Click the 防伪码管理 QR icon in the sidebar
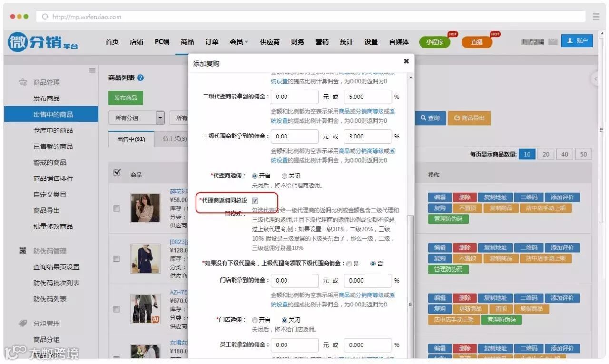Screen dimensions: 609x364 point(23,251)
